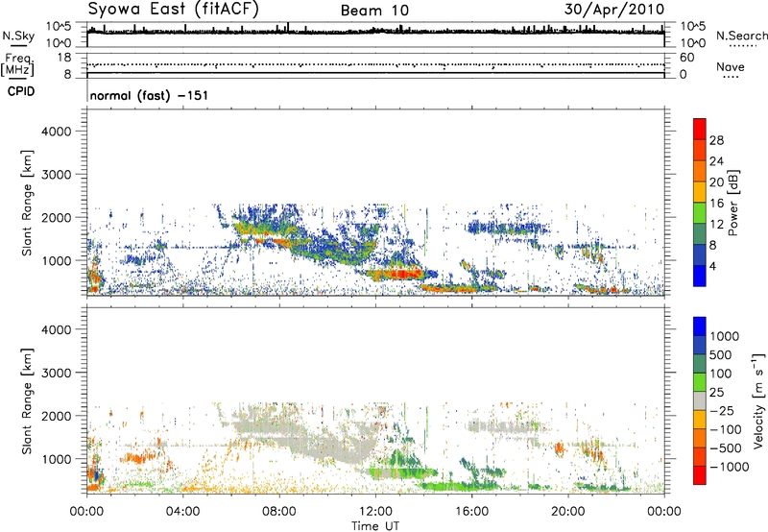Pick the light green 12–16 Power colorbar segment
The height and width of the screenshot is (532, 768).
[700, 213]
